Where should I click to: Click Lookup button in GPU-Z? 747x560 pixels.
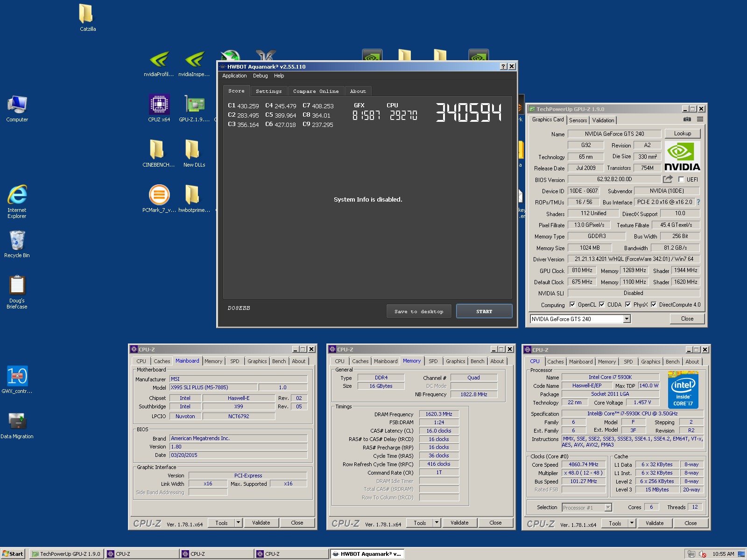(683, 133)
